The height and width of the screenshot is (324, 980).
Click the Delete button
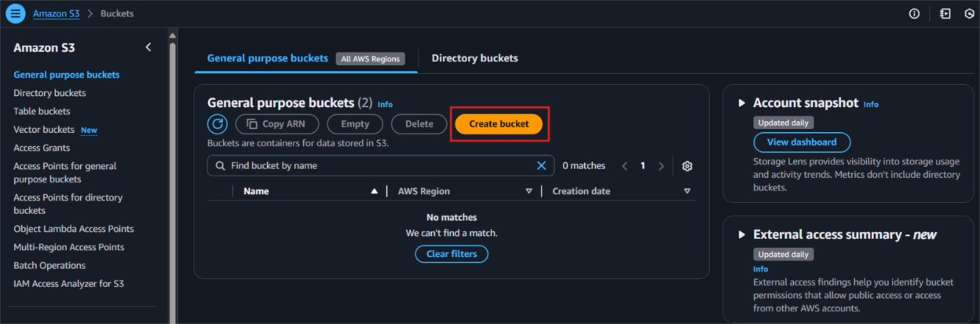[419, 123]
